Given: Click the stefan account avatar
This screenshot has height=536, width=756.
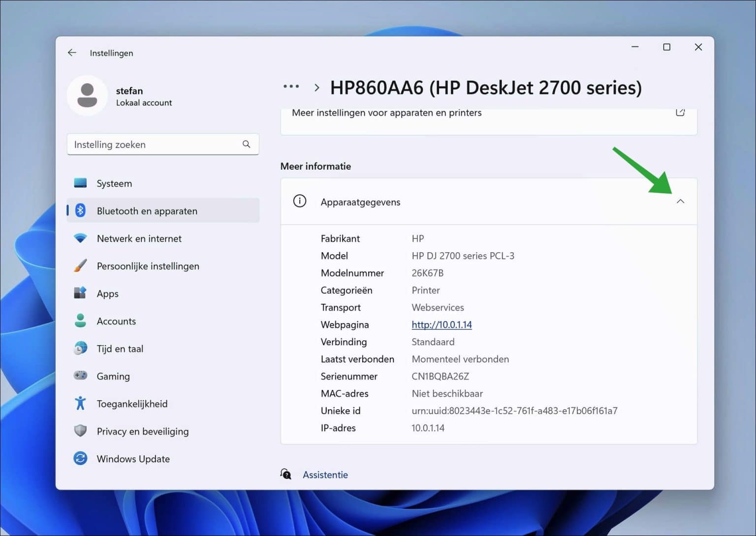Looking at the screenshot, I should tap(88, 95).
